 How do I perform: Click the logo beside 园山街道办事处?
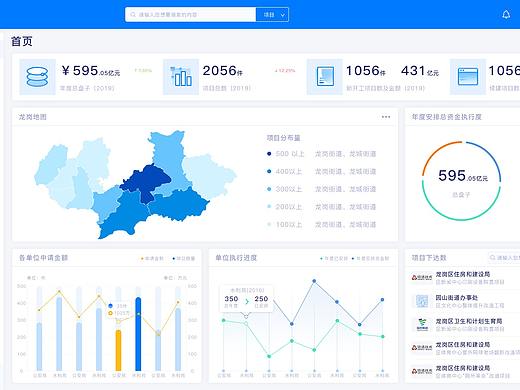[x=422, y=301]
